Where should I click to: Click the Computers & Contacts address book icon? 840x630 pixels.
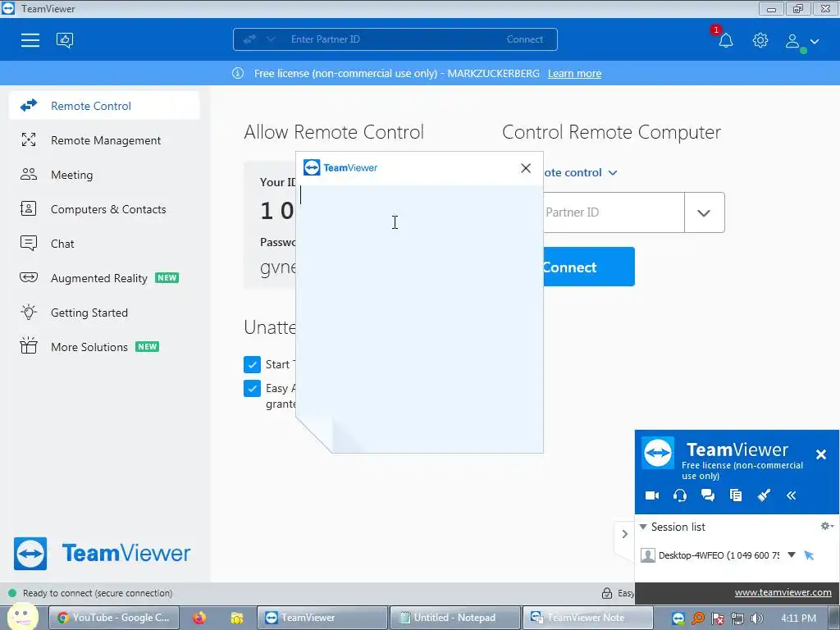29,208
